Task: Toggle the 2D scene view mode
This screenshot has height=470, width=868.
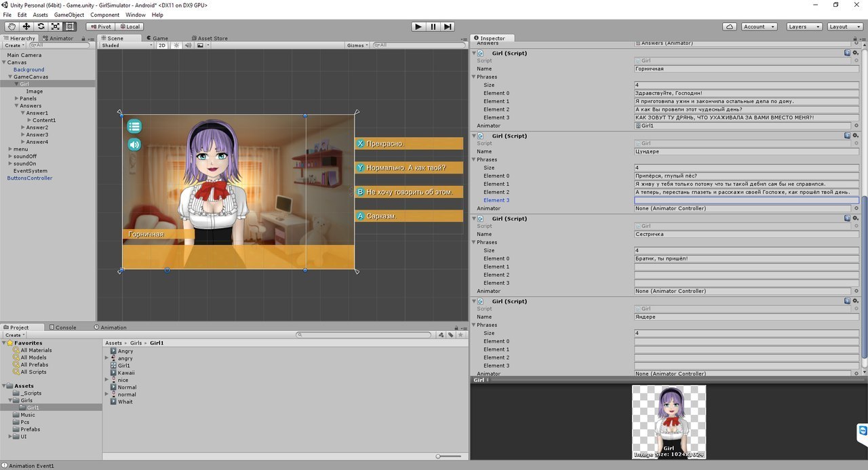Action: coord(162,45)
